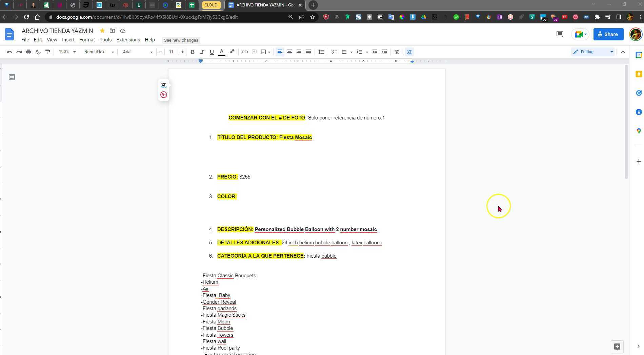
Task: Move document using the folder icon
Action: 112,31
